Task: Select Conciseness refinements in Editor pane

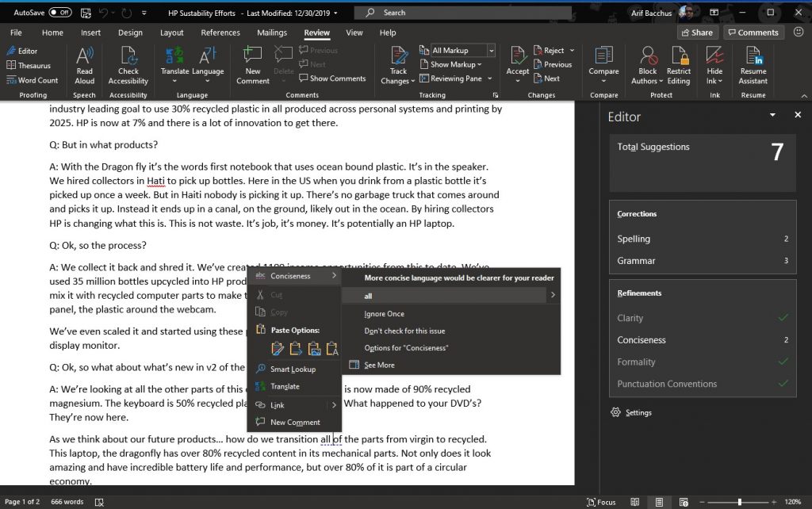Action: [703, 340]
